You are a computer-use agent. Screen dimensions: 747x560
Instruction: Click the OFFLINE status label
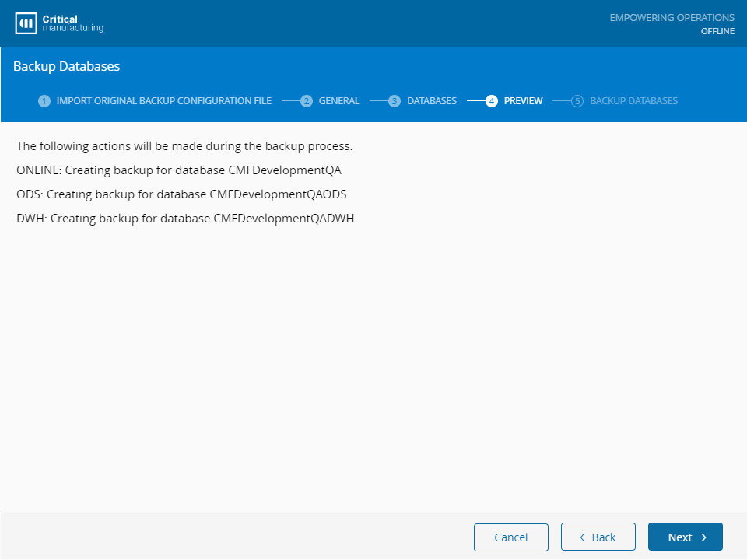tap(717, 31)
